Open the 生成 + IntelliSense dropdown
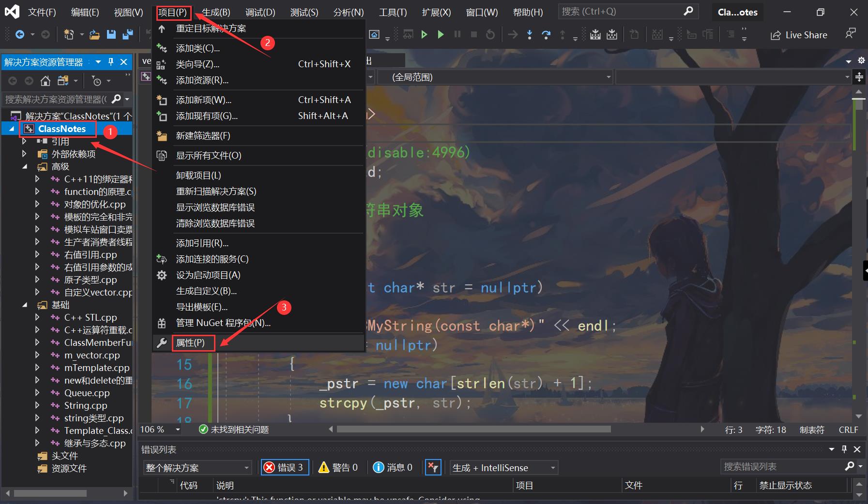The height and width of the screenshot is (504, 868). [x=503, y=468]
